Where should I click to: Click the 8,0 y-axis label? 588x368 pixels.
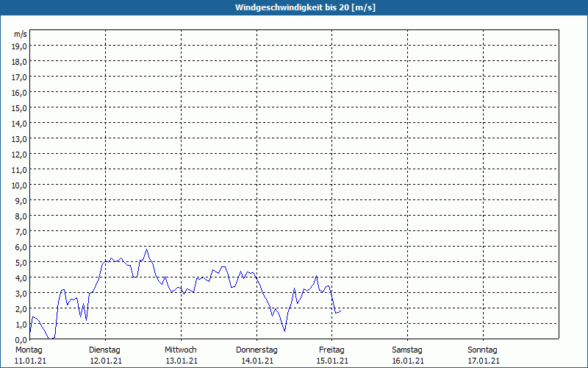21,216
